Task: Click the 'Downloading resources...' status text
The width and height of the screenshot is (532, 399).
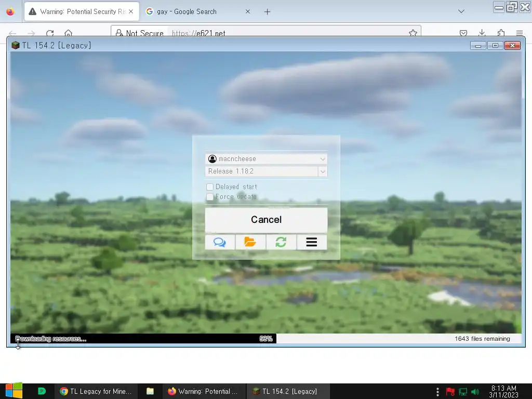Action: tap(51, 339)
